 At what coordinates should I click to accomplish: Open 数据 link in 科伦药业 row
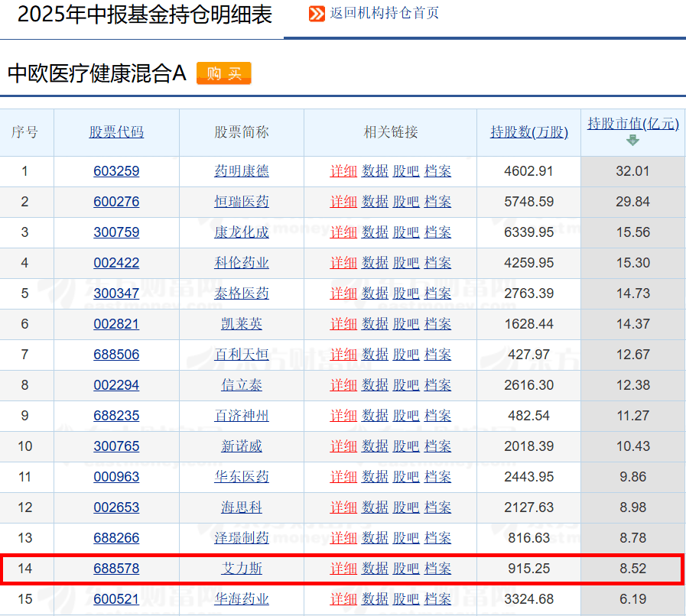click(375, 263)
